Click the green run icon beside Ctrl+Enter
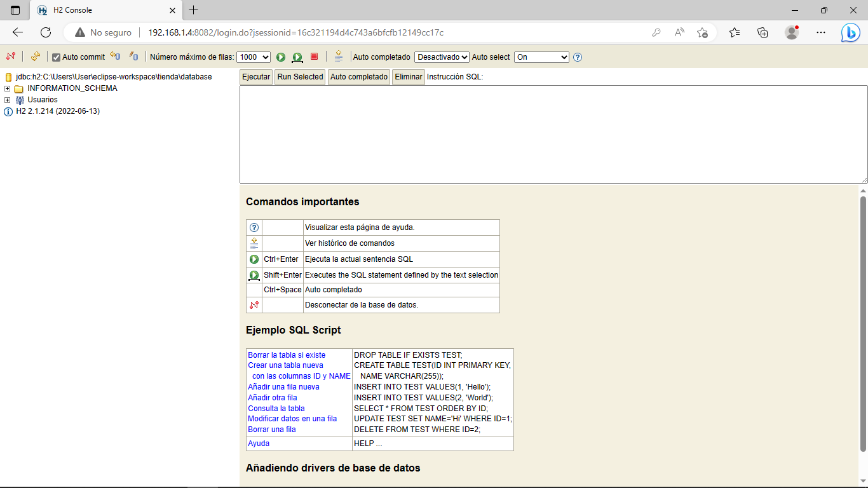Image resolution: width=868 pixels, height=488 pixels. [x=254, y=259]
